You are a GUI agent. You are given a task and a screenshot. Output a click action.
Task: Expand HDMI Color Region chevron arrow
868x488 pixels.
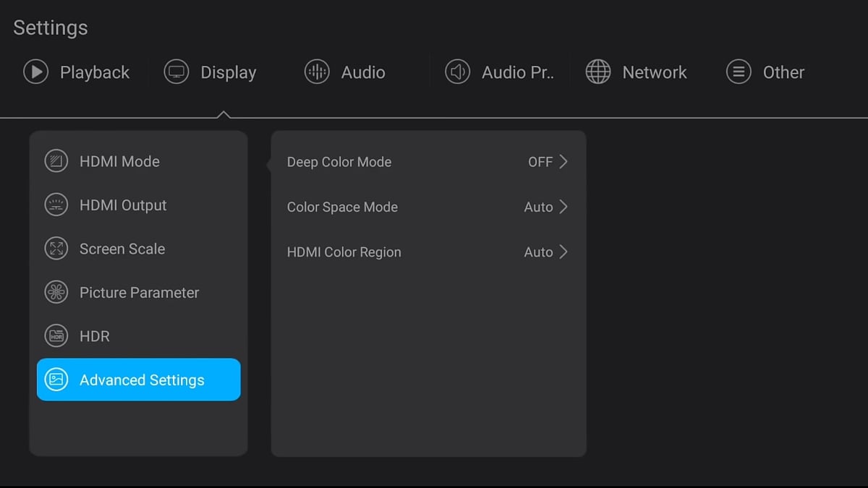click(x=563, y=252)
